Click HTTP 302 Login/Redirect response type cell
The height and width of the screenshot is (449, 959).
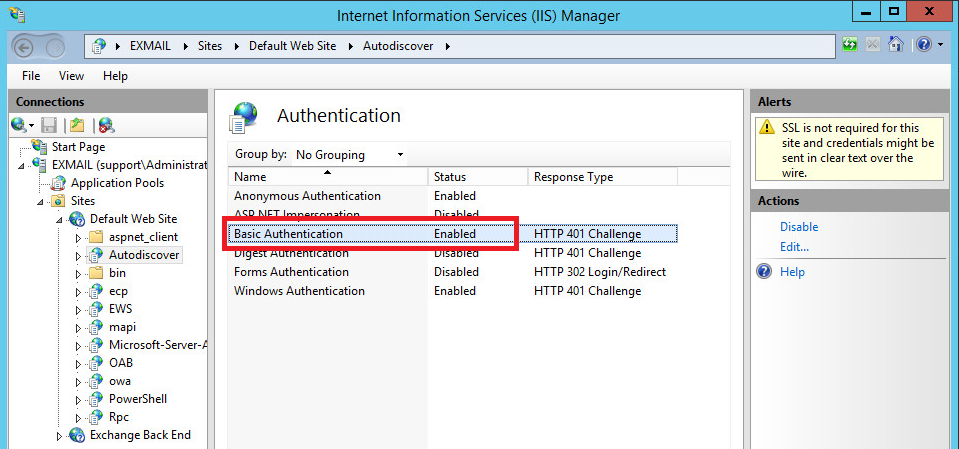[x=599, y=272]
